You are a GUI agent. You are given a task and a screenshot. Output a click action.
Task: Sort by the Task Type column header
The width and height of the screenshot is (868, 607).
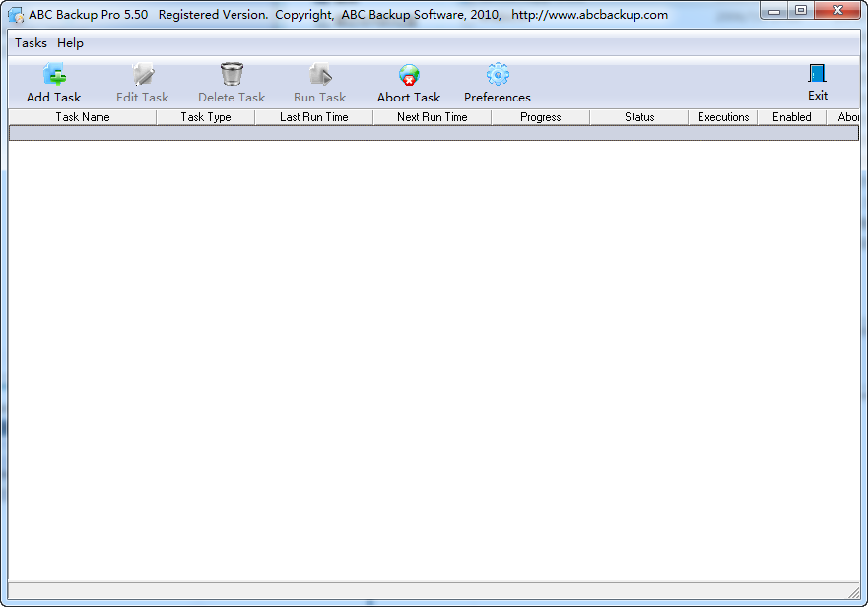[x=205, y=117]
